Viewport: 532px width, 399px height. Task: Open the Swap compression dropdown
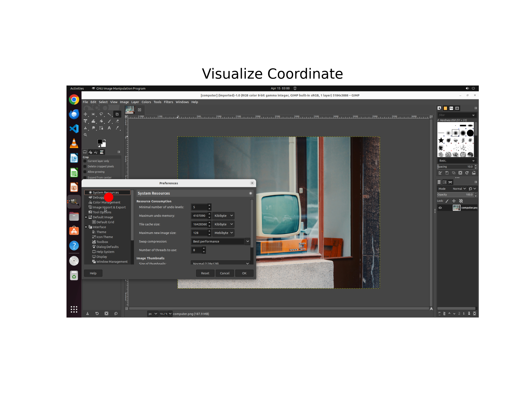(x=247, y=242)
